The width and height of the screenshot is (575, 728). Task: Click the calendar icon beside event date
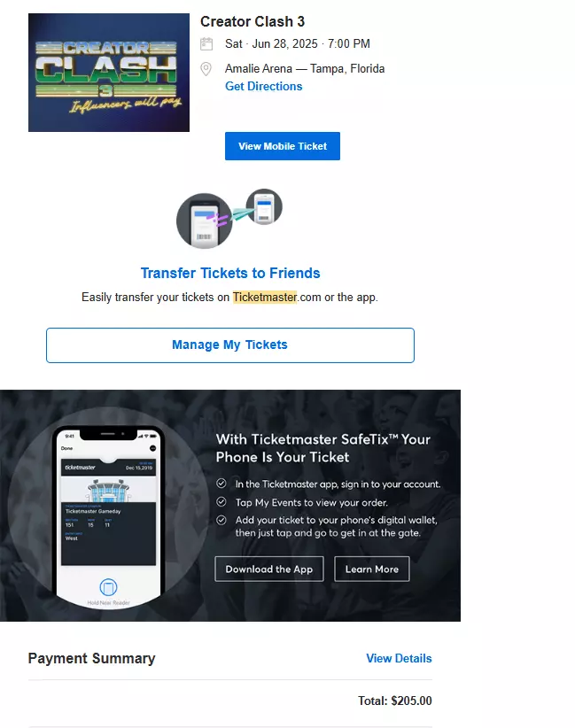pyautogui.click(x=206, y=44)
